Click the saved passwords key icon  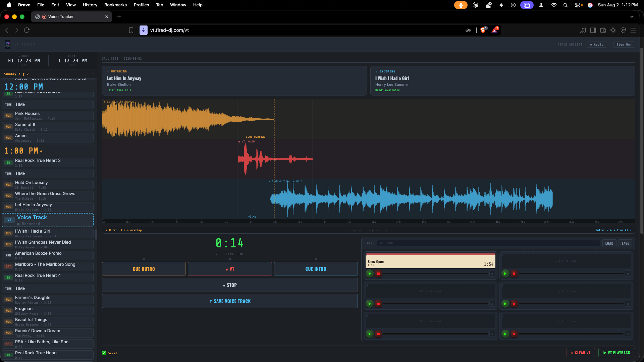(x=468, y=30)
